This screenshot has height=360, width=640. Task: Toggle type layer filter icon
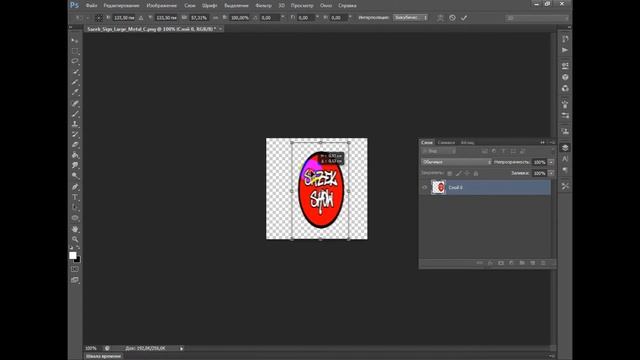503,151
